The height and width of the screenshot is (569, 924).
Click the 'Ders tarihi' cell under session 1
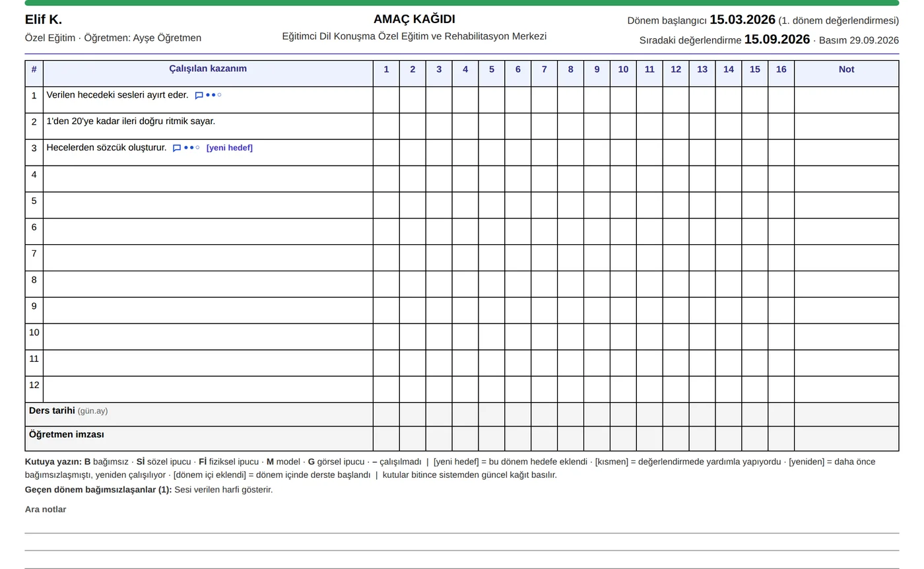coord(386,415)
